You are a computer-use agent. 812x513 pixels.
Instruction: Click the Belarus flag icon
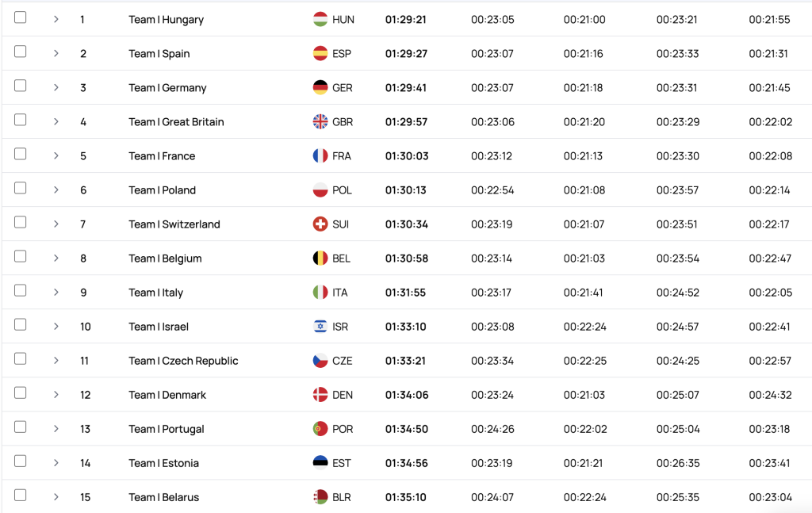tap(320, 497)
